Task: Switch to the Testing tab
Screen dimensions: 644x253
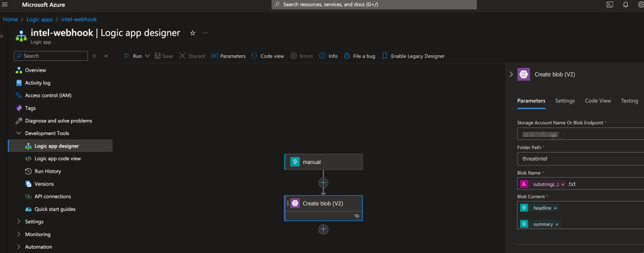Action: [629, 100]
